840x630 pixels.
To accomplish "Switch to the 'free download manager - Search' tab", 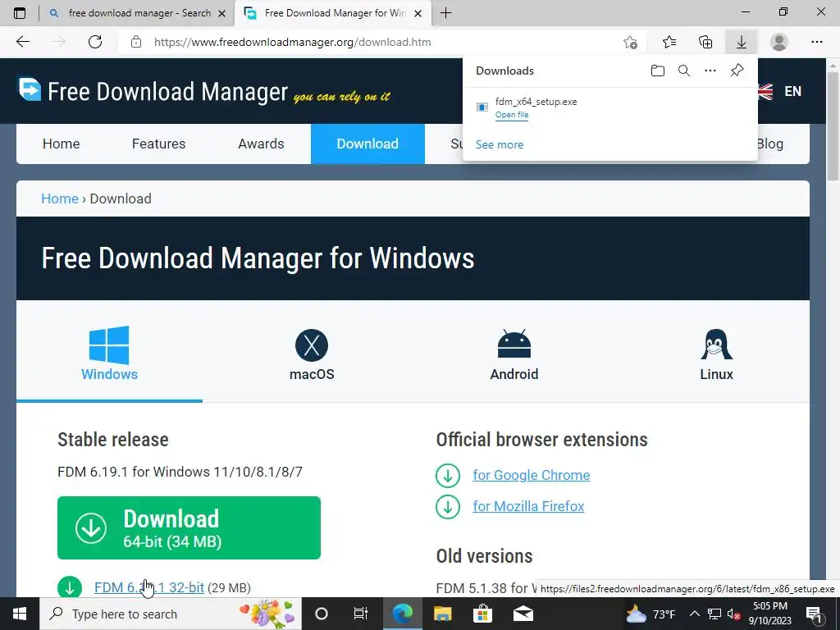I will pyautogui.click(x=138, y=13).
